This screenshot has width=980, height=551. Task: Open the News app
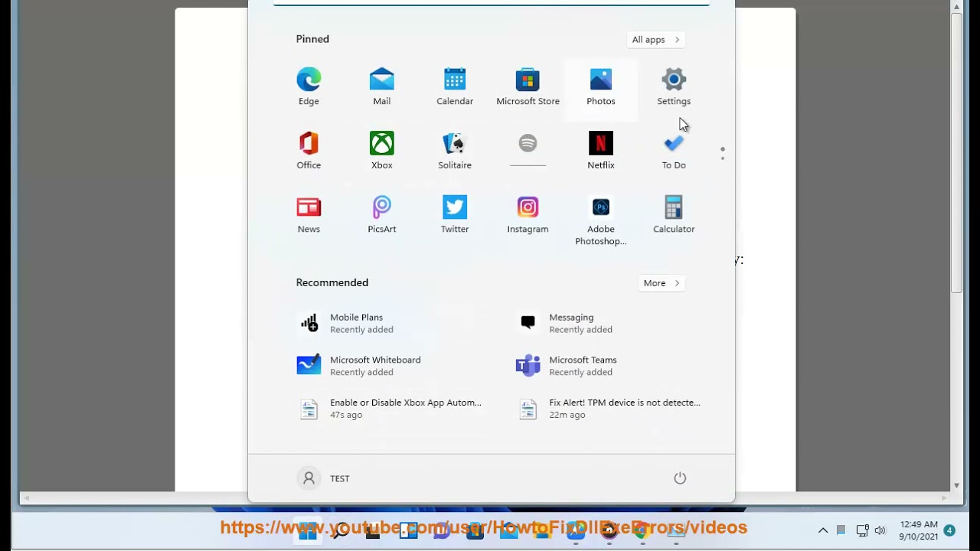pos(309,215)
